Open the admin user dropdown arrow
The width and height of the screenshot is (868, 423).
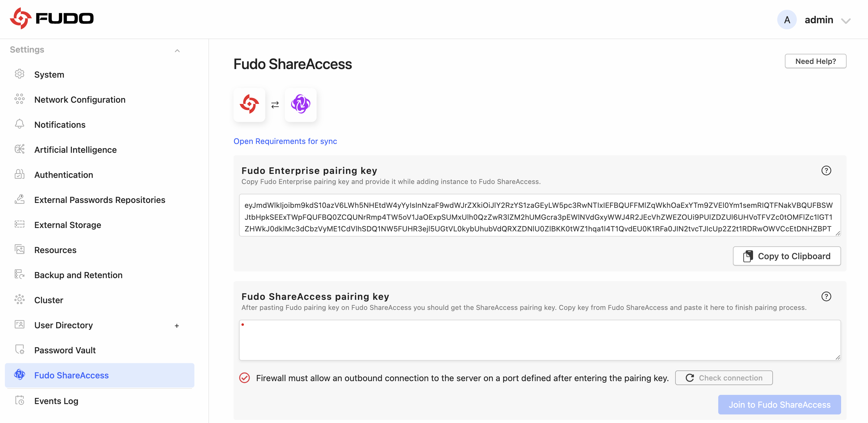[x=846, y=20]
